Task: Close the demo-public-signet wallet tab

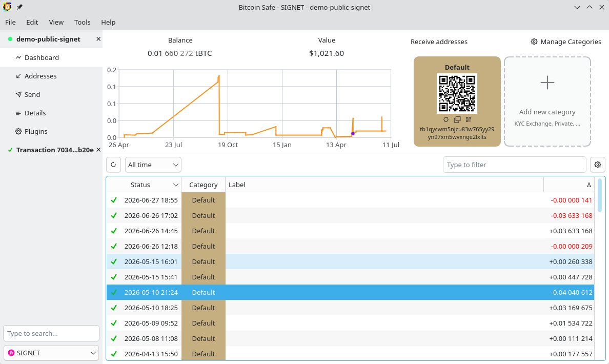Action: point(98,39)
